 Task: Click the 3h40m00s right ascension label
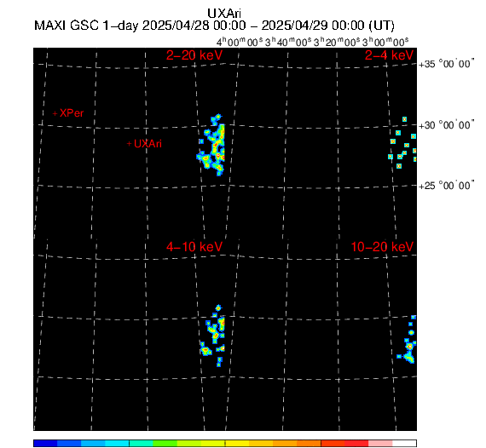click(288, 42)
